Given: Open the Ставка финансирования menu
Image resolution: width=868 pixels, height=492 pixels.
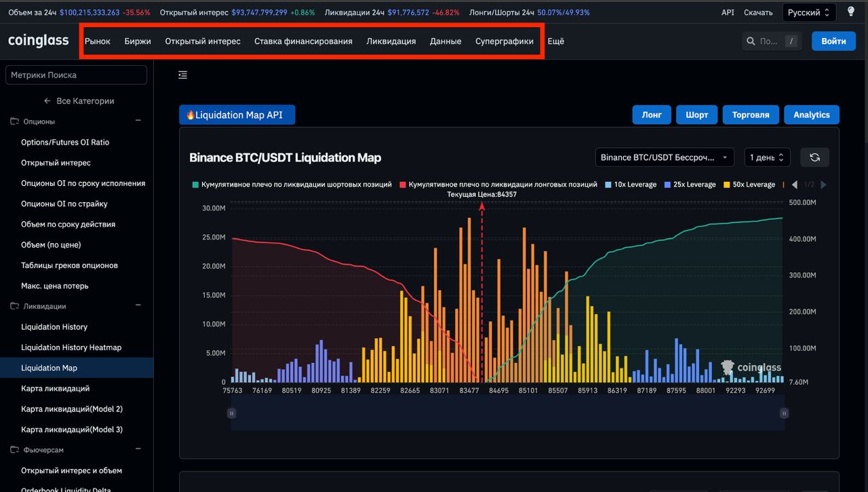Looking at the screenshot, I should [x=303, y=41].
